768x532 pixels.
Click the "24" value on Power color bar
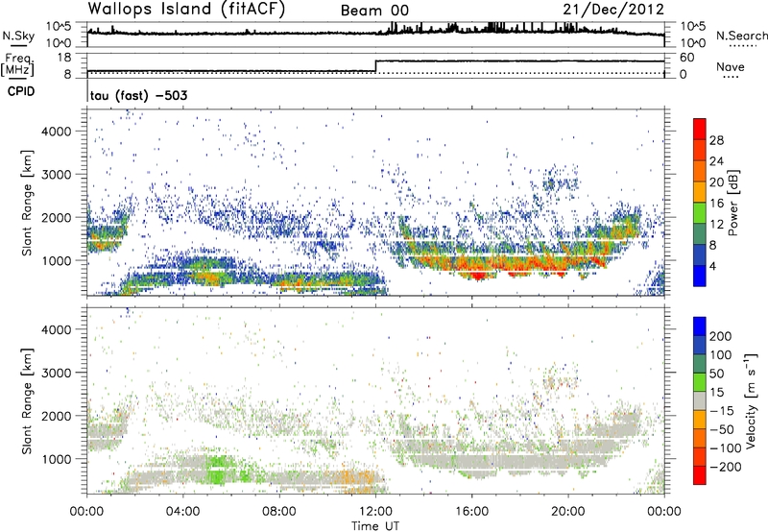(716, 161)
